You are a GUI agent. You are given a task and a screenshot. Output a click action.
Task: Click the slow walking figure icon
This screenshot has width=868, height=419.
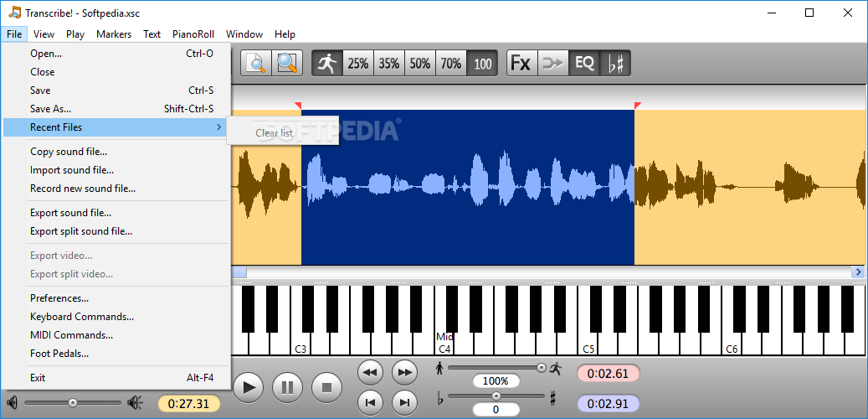coord(440,367)
